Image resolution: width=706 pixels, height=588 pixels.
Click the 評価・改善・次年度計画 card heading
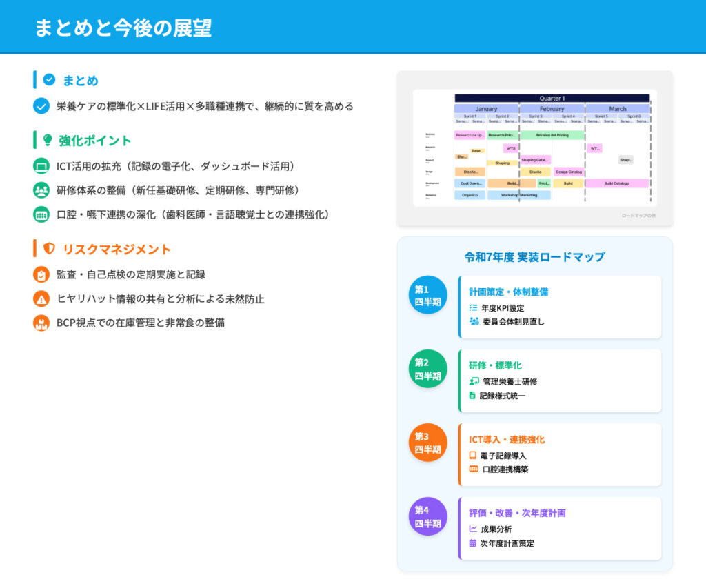[518, 513]
